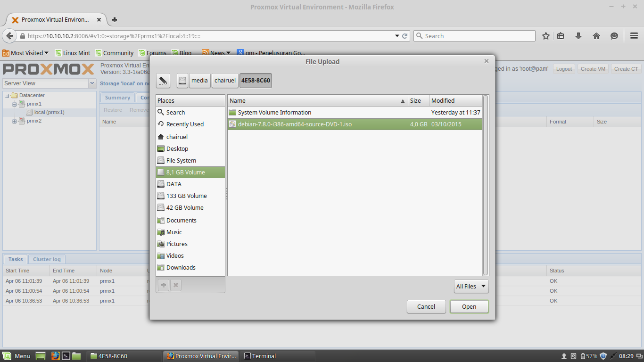
Task: Sort files by the Size column header
Action: coord(419,100)
